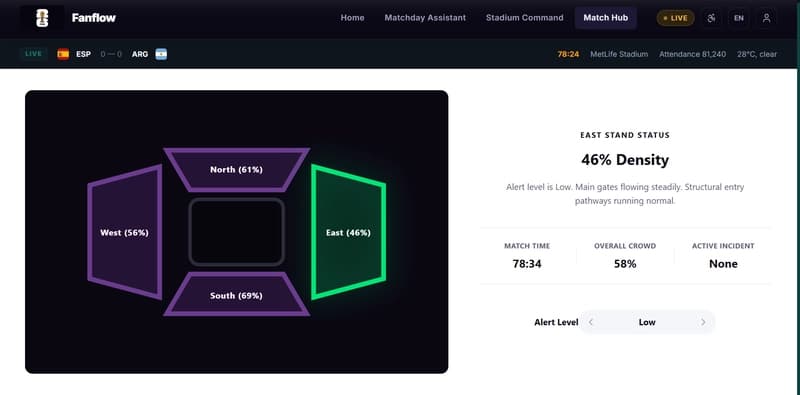Select the Match Hub tab
800x395 pixels.
click(606, 18)
